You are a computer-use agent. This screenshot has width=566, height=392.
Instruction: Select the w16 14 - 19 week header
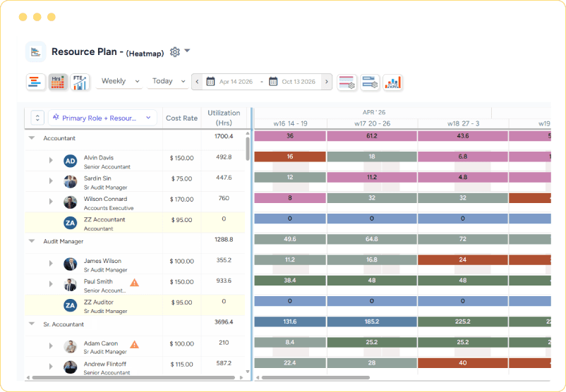pos(290,123)
